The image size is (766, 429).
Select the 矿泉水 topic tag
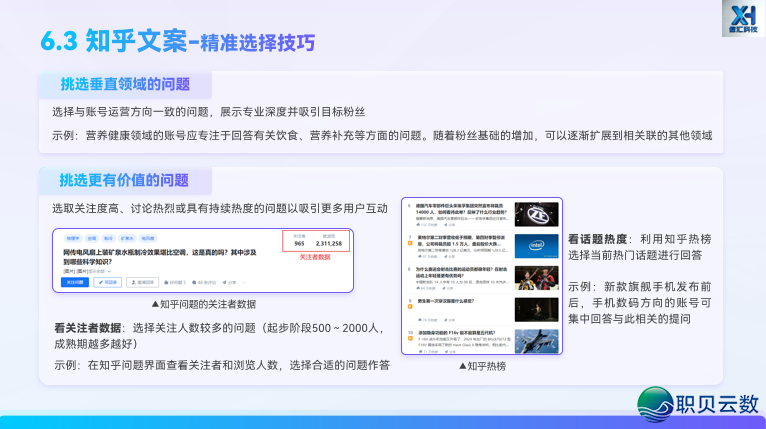coord(127,238)
